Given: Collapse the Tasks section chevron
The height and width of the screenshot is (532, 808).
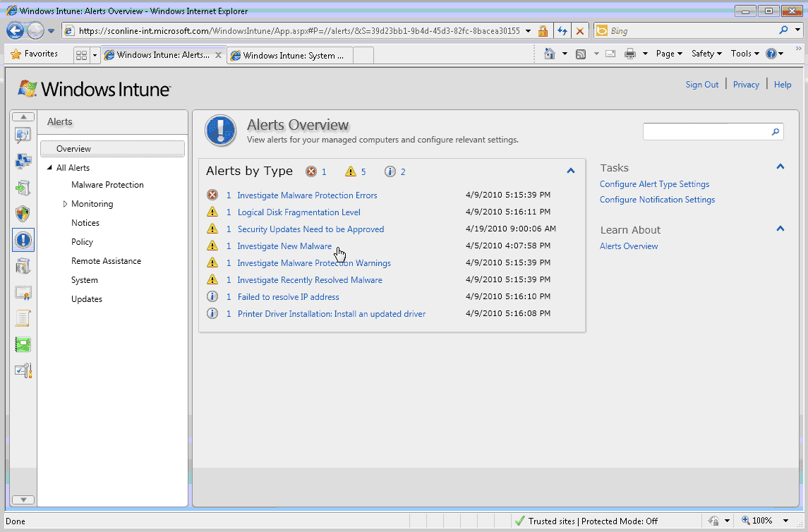Looking at the screenshot, I should coord(780,167).
